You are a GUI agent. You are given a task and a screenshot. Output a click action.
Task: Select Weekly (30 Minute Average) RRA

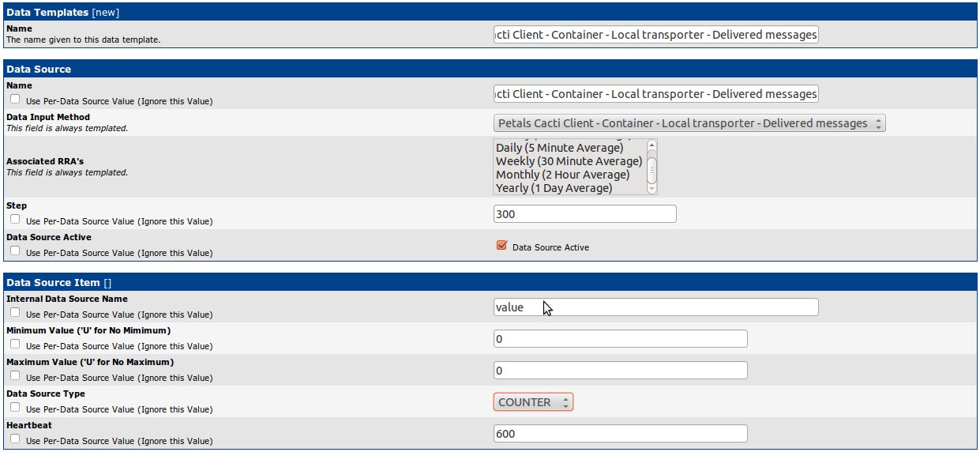[x=569, y=161]
